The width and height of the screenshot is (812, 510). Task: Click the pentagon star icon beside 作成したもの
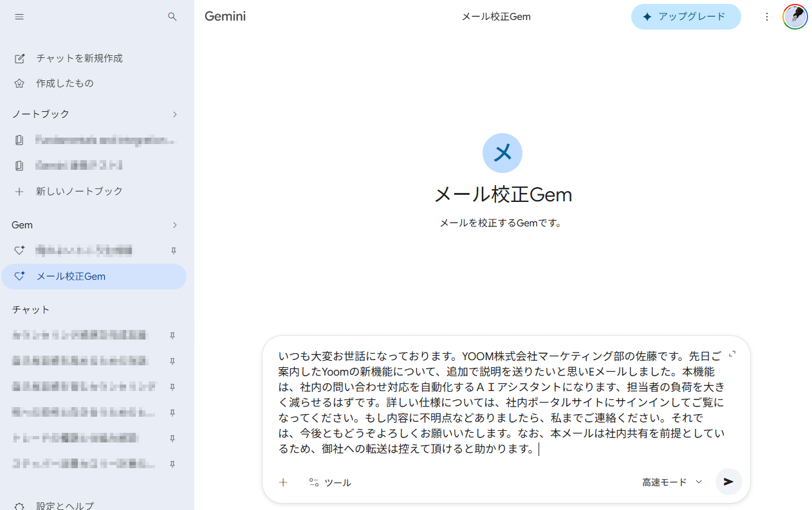(x=19, y=84)
